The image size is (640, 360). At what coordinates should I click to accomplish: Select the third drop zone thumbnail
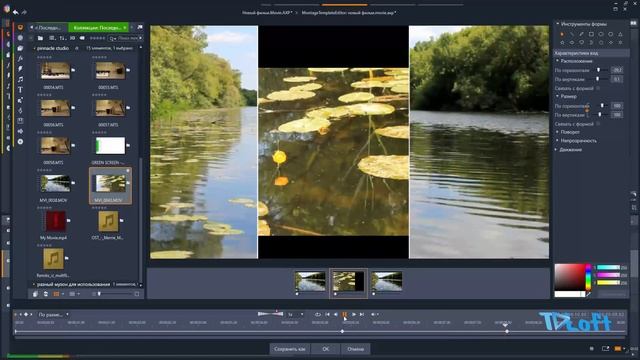point(387,281)
